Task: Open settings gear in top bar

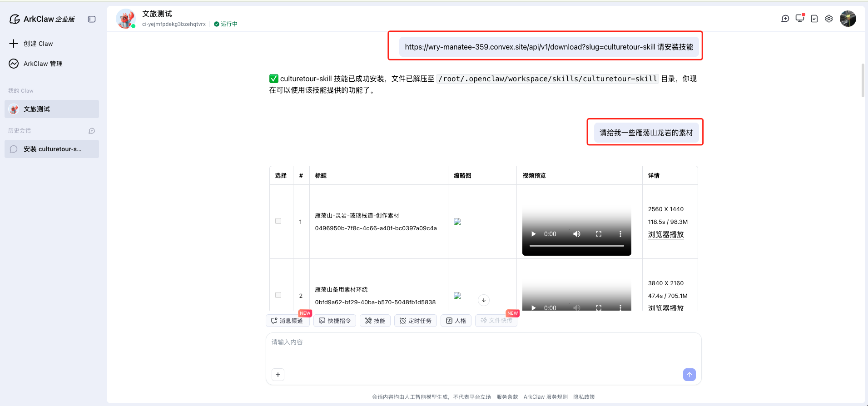Action: click(829, 19)
